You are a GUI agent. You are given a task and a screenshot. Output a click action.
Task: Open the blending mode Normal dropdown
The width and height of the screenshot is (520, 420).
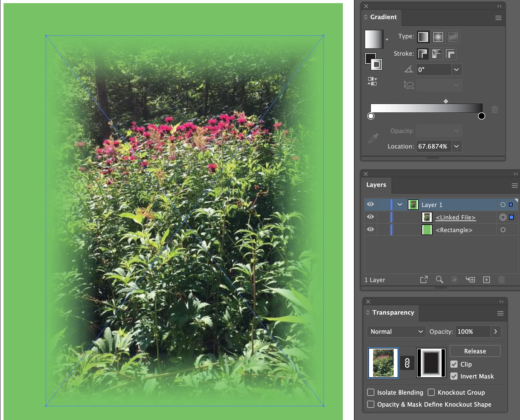click(396, 331)
